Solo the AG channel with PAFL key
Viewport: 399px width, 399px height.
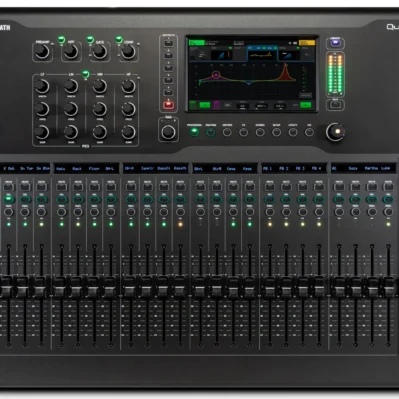(339, 212)
